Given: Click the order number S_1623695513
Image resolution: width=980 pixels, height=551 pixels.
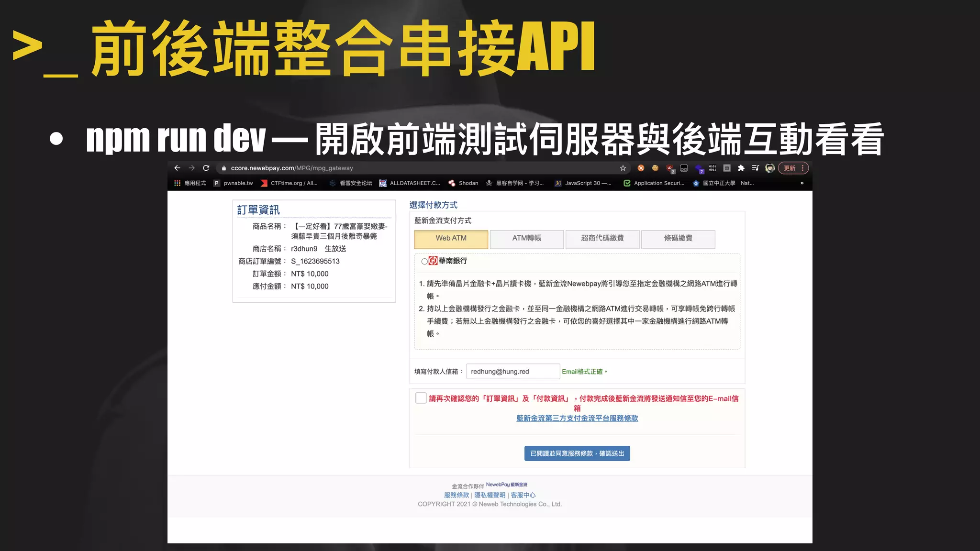Looking at the screenshot, I should [315, 261].
